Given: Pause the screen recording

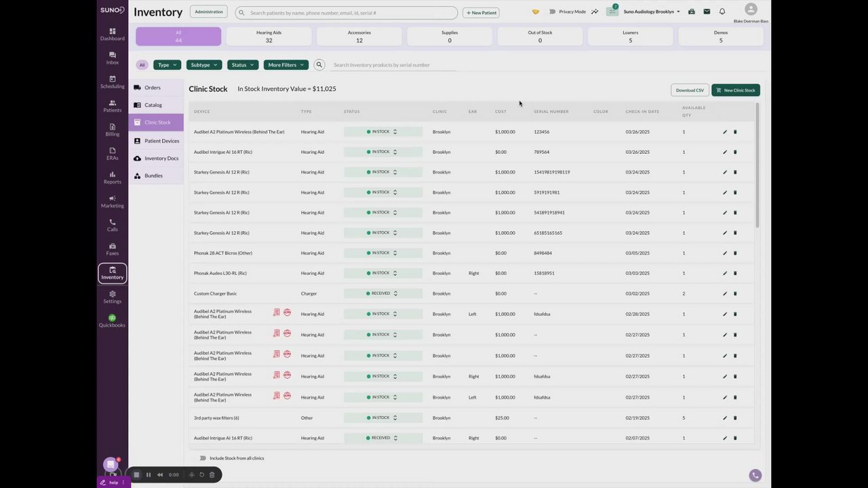Looking at the screenshot, I should click(x=149, y=475).
